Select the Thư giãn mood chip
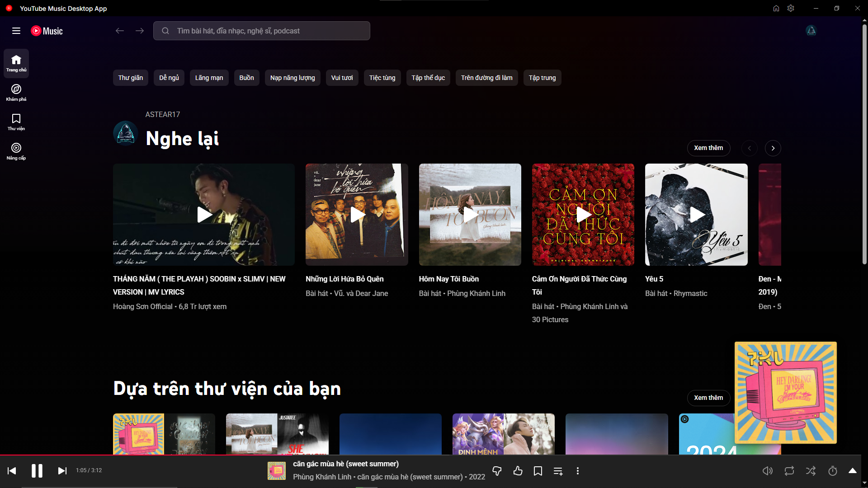 131,78
